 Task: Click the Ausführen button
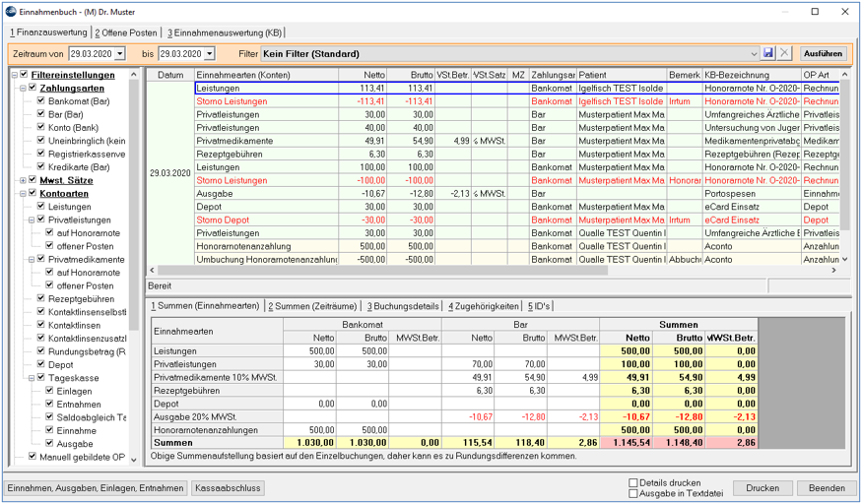(x=823, y=53)
